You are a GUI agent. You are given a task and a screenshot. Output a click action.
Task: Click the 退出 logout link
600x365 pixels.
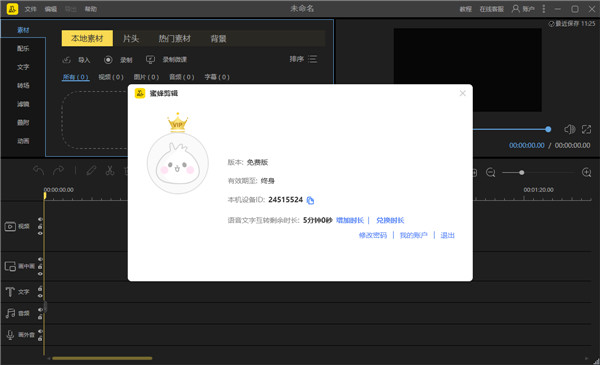click(447, 235)
